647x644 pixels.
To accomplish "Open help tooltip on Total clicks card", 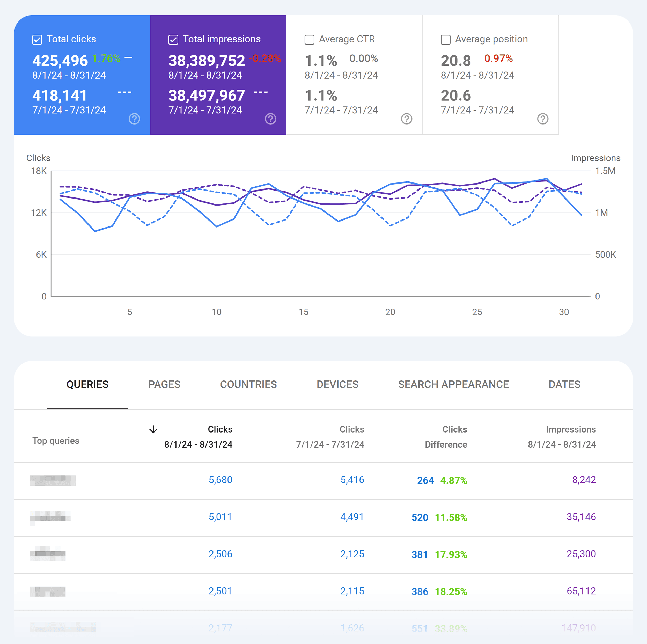I will point(134,119).
